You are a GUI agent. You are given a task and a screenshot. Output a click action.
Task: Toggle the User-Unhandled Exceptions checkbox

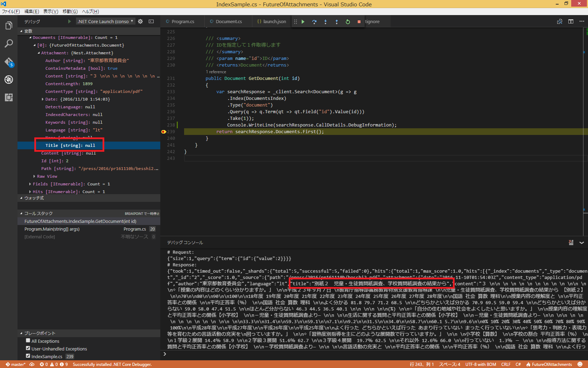pyautogui.click(x=28, y=348)
